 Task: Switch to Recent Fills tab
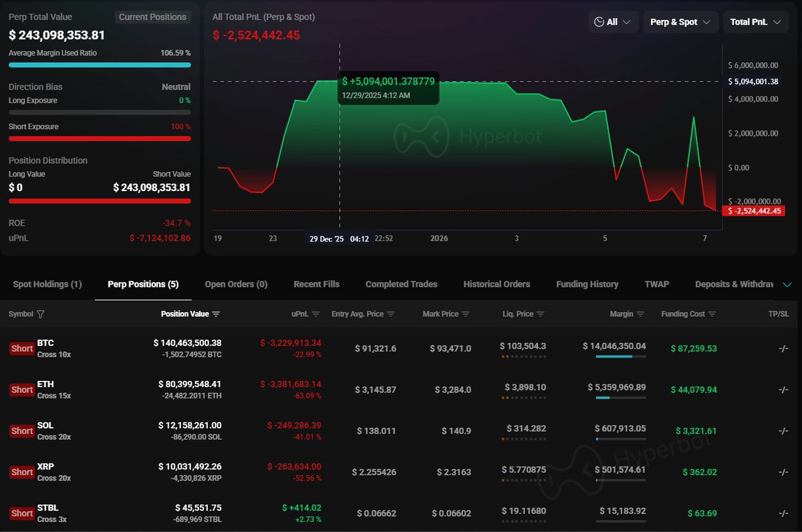pyautogui.click(x=317, y=284)
